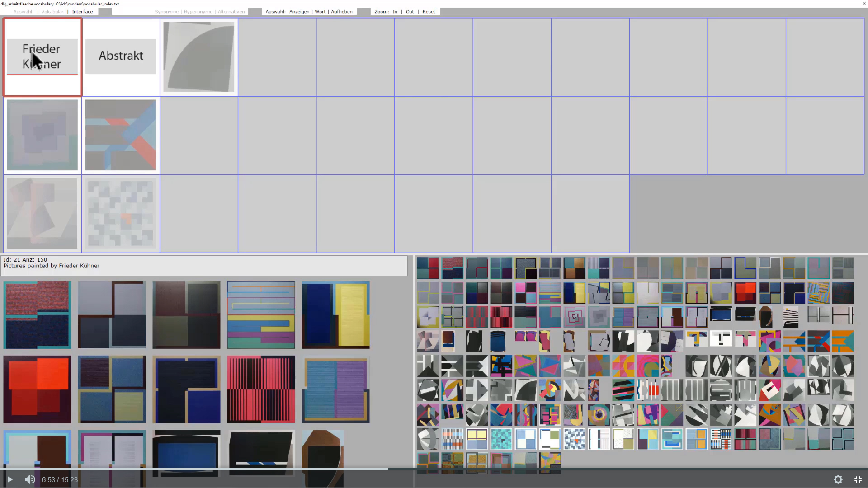The image size is (868, 488).
Task: Mute the video volume
Action: pyautogui.click(x=29, y=479)
